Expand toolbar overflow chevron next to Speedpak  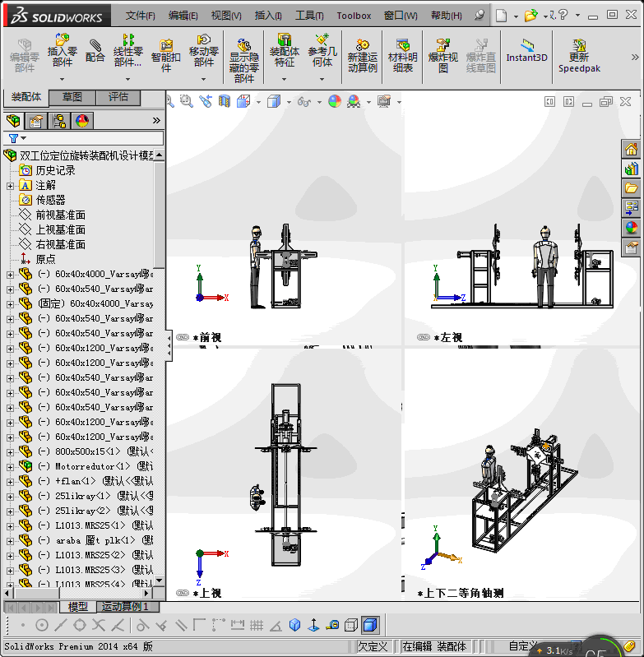click(635, 57)
